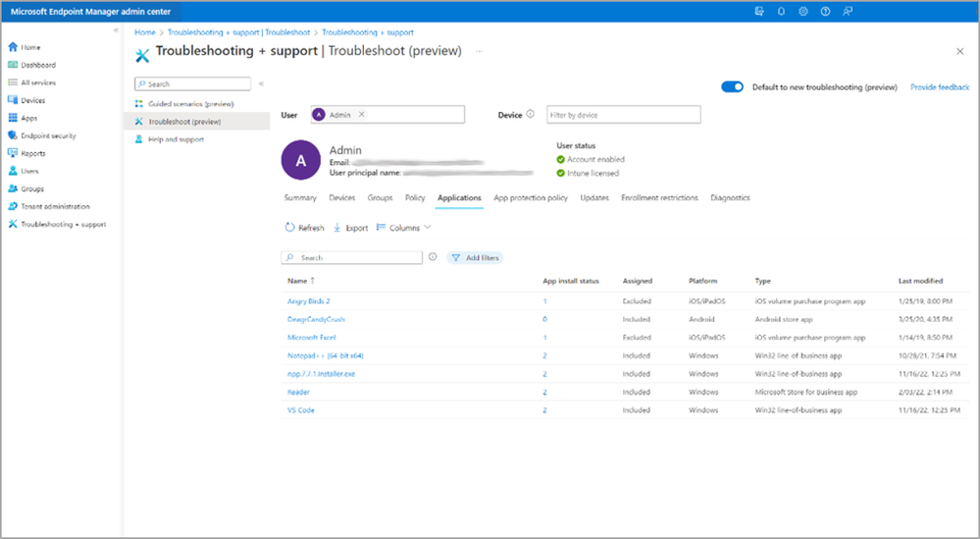Click the Add filters button
Viewport: 980px width, 539px height.
point(475,257)
